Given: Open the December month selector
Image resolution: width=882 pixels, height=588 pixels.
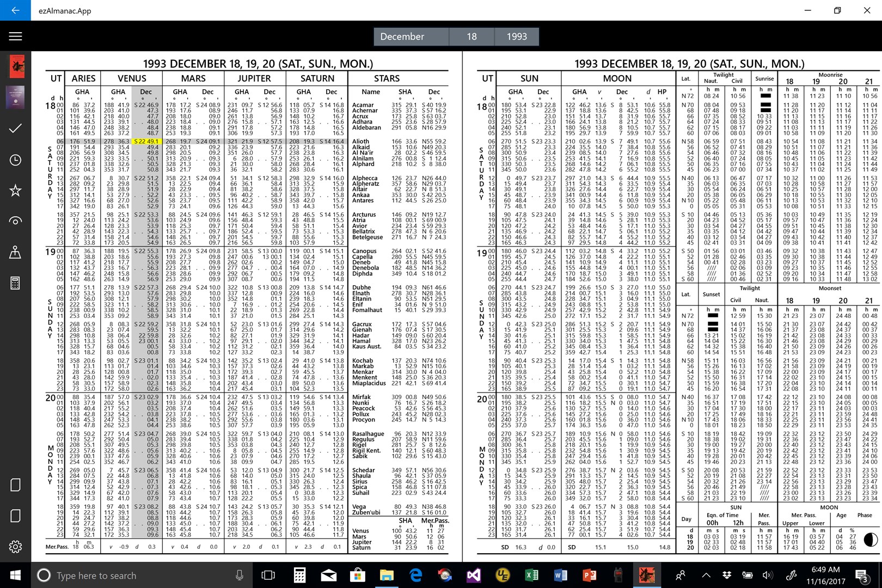Looking at the screenshot, I should [x=410, y=36].
